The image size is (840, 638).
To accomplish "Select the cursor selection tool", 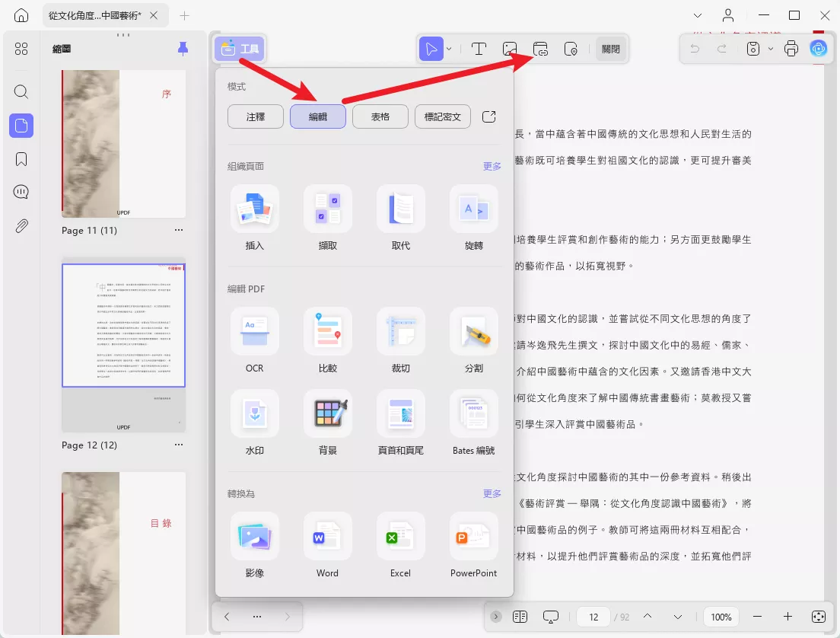I will [x=431, y=49].
